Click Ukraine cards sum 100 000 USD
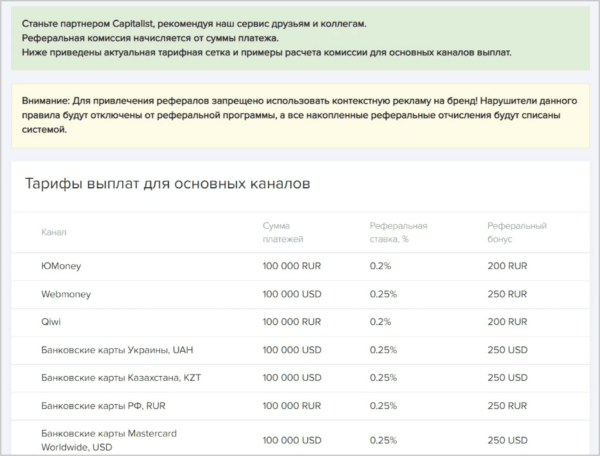 [292, 350]
